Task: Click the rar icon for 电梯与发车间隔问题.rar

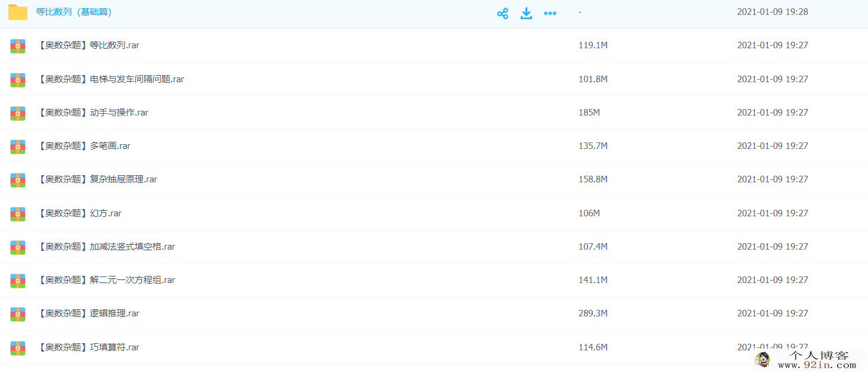Action: 18,80
